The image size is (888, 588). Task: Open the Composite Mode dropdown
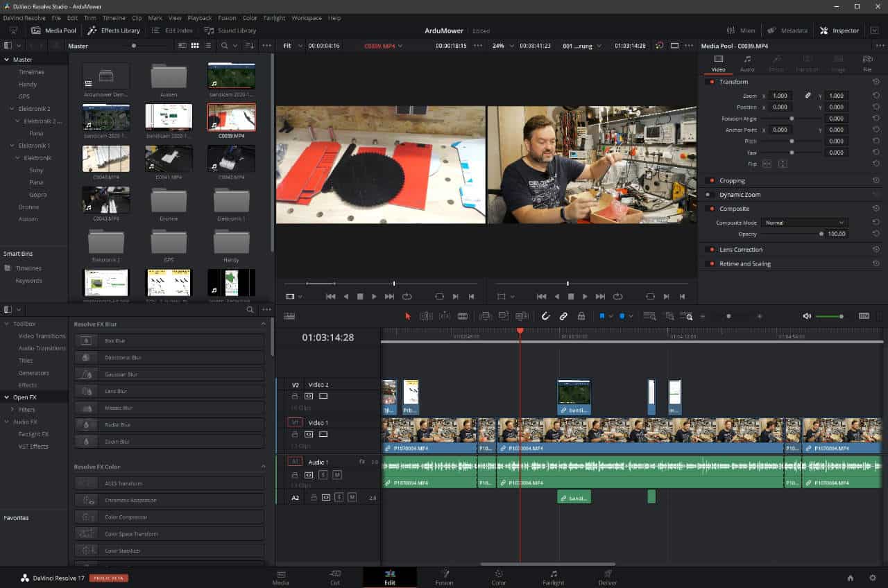(x=804, y=223)
